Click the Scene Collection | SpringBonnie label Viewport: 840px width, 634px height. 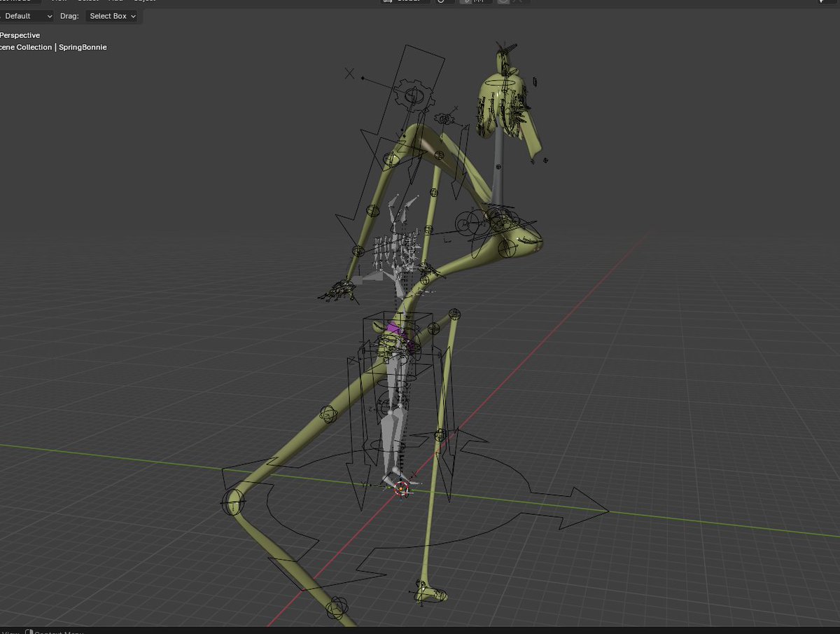coord(53,47)
